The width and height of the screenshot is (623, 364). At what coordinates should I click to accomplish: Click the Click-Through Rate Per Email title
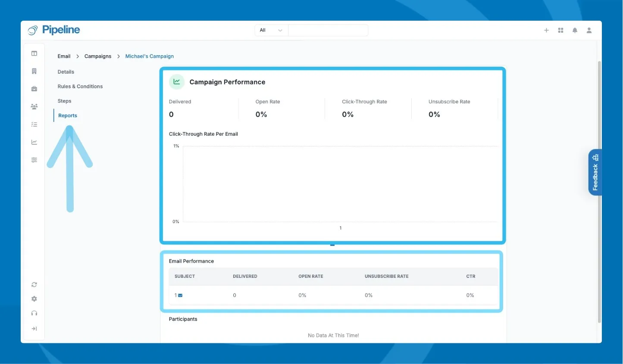203,134
